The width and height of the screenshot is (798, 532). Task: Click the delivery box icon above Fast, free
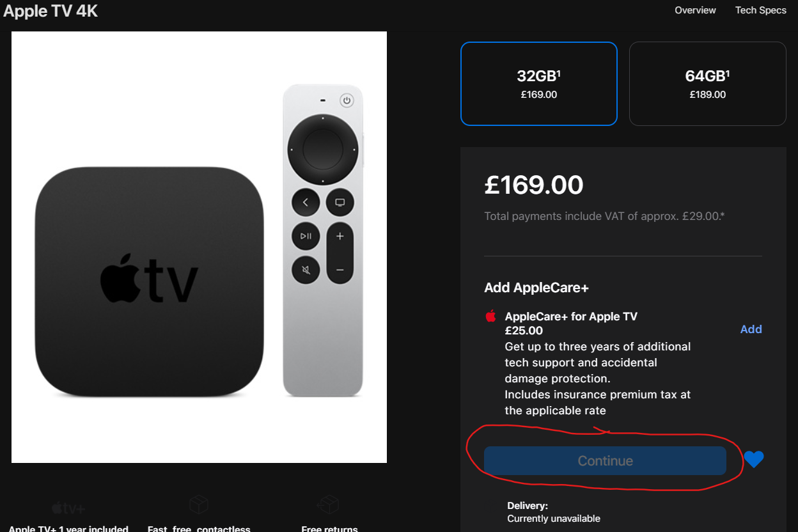click(199, 505)
